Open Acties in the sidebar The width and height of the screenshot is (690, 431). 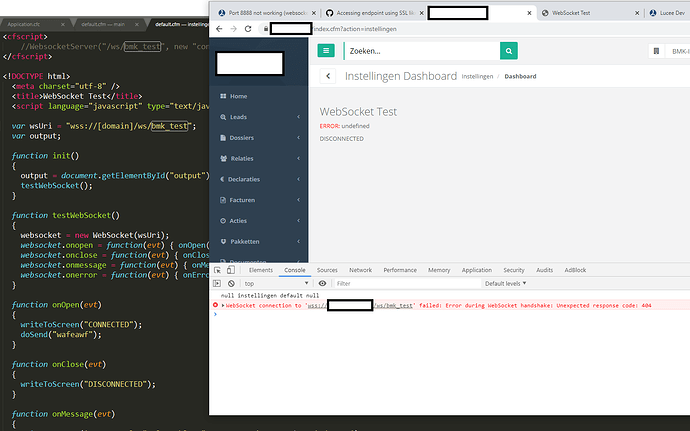pyautogui.click(x=238, y=221)
